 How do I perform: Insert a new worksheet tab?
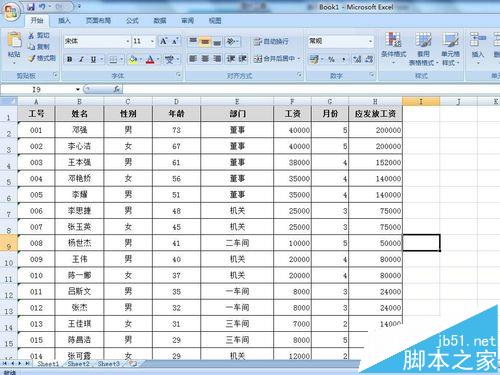coord(133,364)
